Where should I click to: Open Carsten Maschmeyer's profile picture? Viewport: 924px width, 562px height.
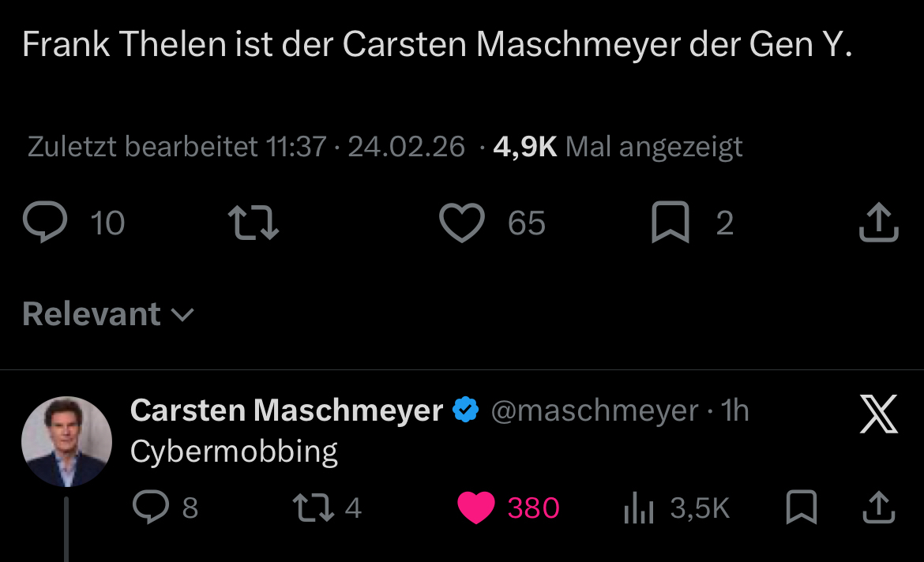66,441
